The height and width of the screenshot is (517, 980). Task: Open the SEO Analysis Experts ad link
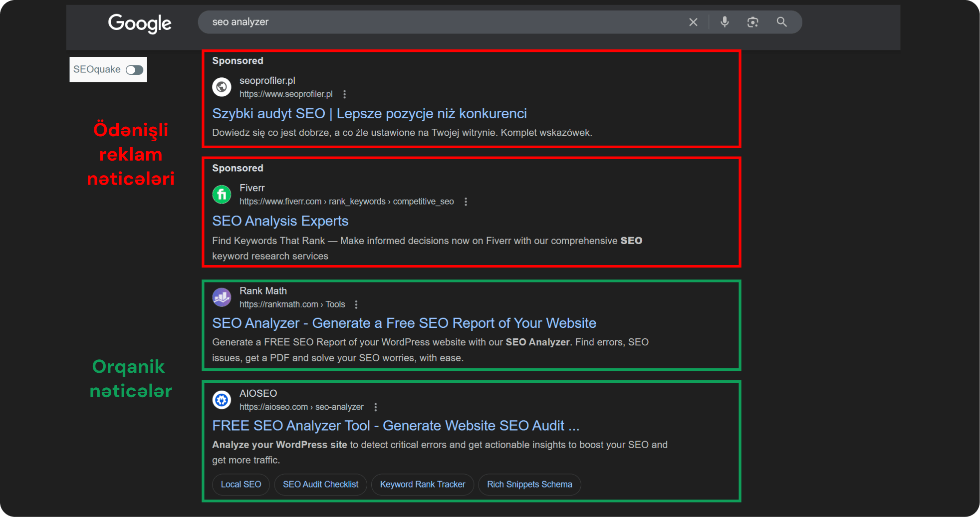[280, 221]
